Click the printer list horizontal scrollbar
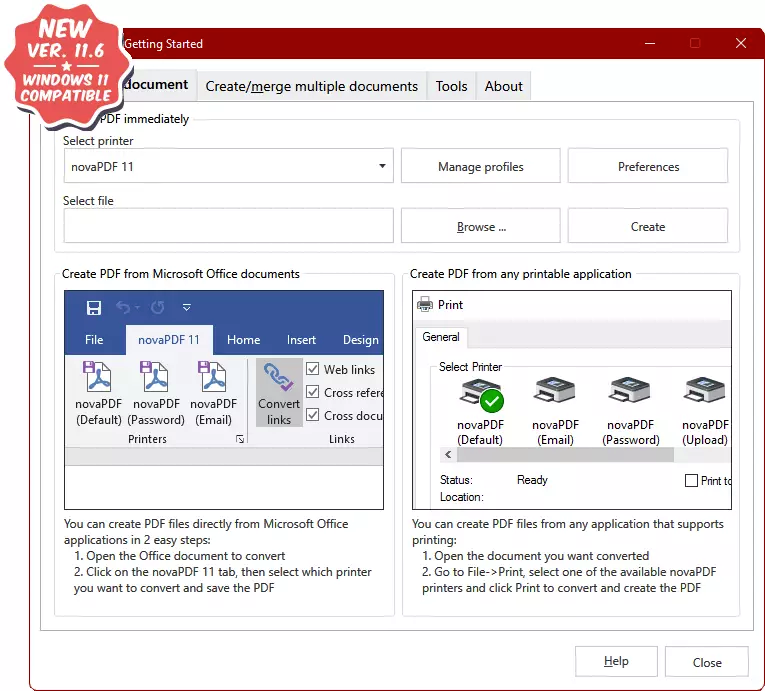 [565, 455]
